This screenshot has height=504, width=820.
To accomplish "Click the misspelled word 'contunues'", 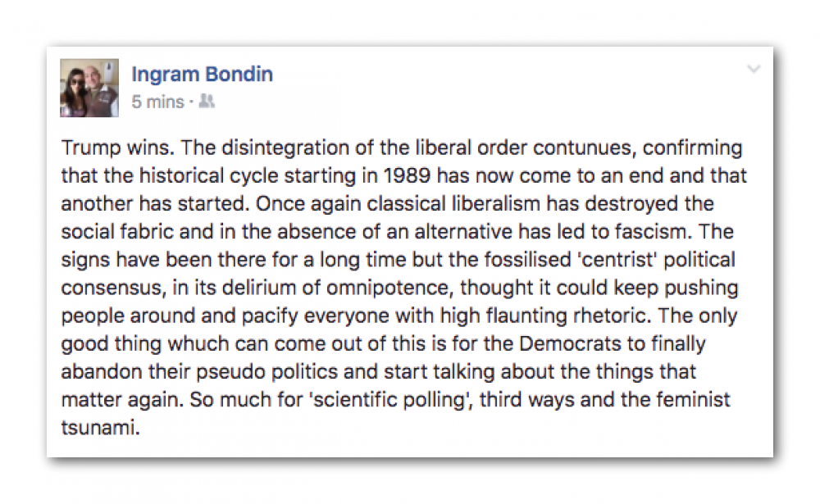I will click(585, 148).
